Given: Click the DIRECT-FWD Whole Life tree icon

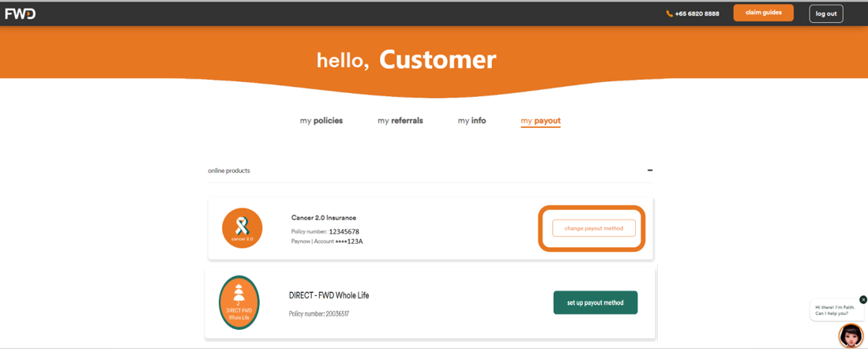Looking at the screenshot, I should point(239,302).
